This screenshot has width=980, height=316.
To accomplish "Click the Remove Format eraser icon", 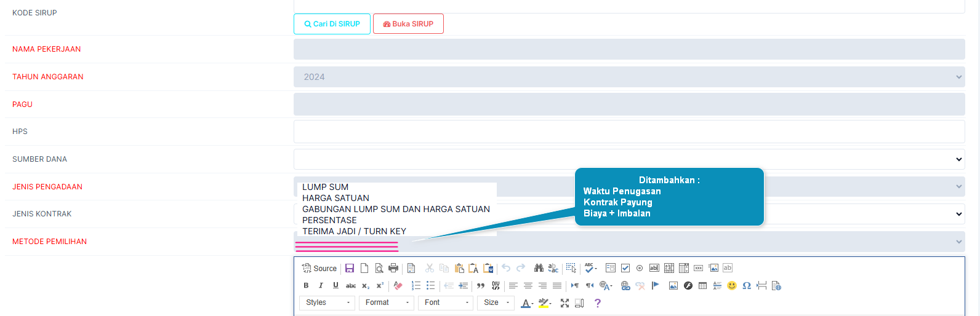I will (x=398, y=285).
